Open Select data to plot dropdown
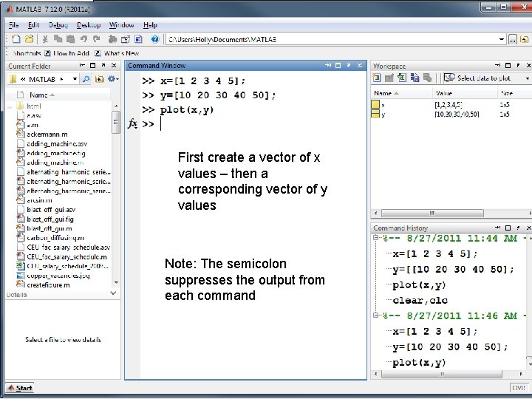Screen dimensions: 532x399 (x=528, y=78)
